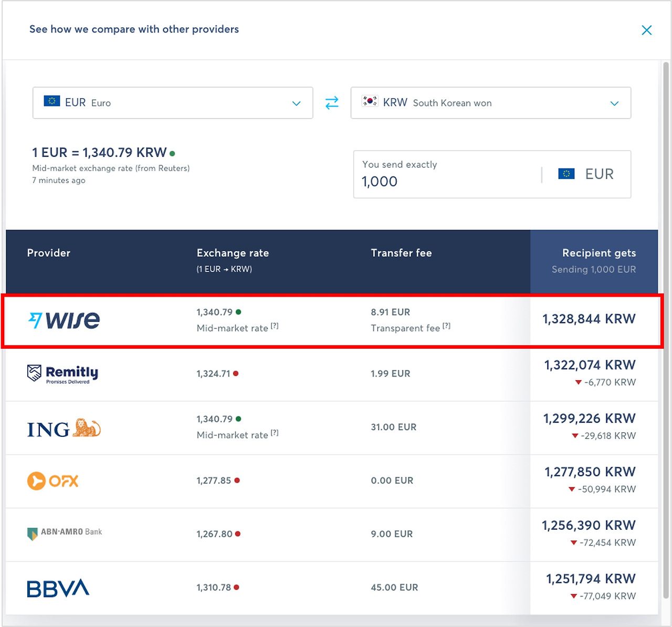Image resolution: width=672 pixels, height=627 pixels.
Task: Click the 1,328,844 KRW Wise amount
Action: (589, 319)
